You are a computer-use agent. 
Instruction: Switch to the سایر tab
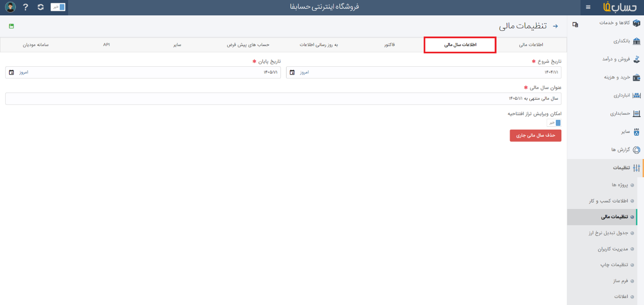[x=177, y=45]
